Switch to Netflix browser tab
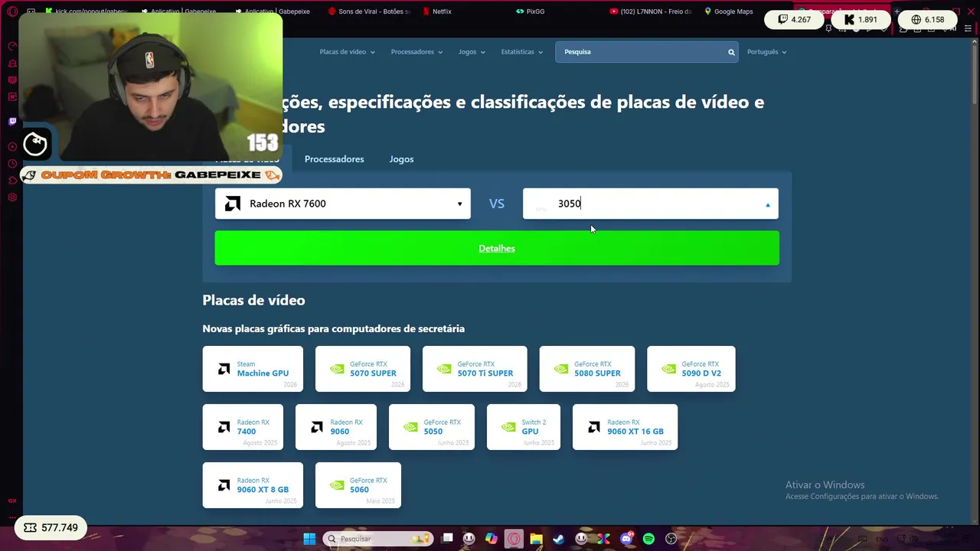The height and width of the screenshot is (551, 980). pyautogui.click(x=436, y=11)
